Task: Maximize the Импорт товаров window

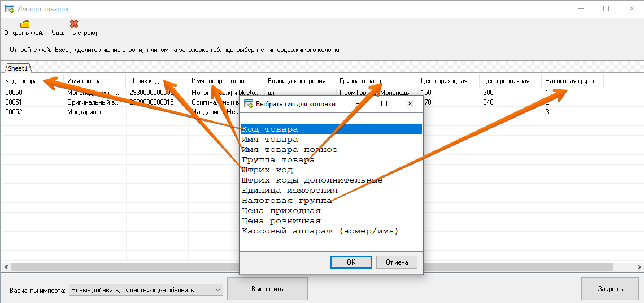Action: (x=606, y=8)
